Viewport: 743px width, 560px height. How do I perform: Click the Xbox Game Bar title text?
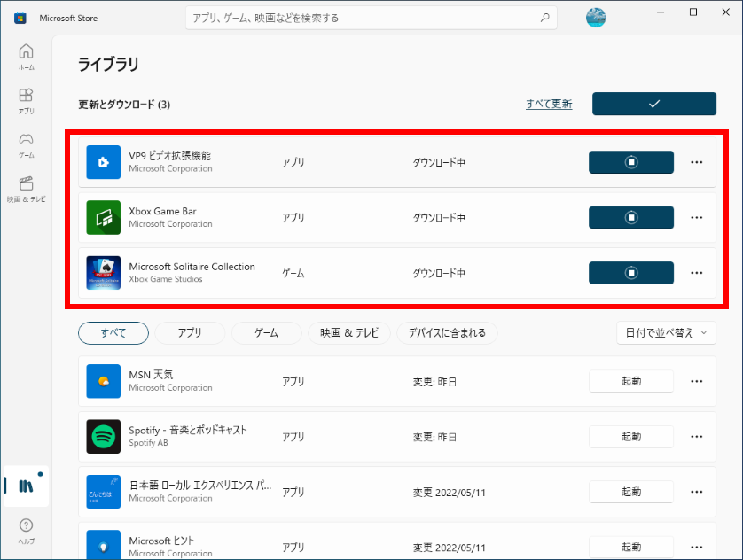pyautogui.click(x=162, y=211)
